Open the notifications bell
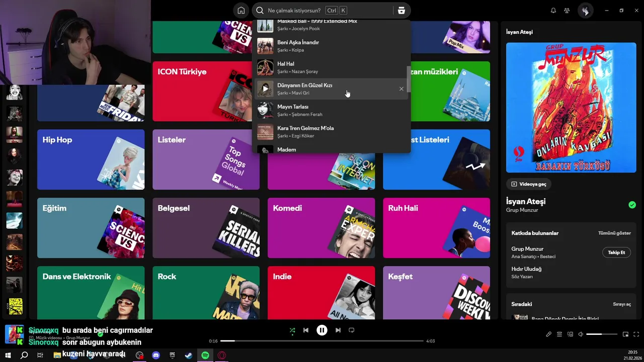The height and width of the screenshot is (362, 644). tap(553, 11)
